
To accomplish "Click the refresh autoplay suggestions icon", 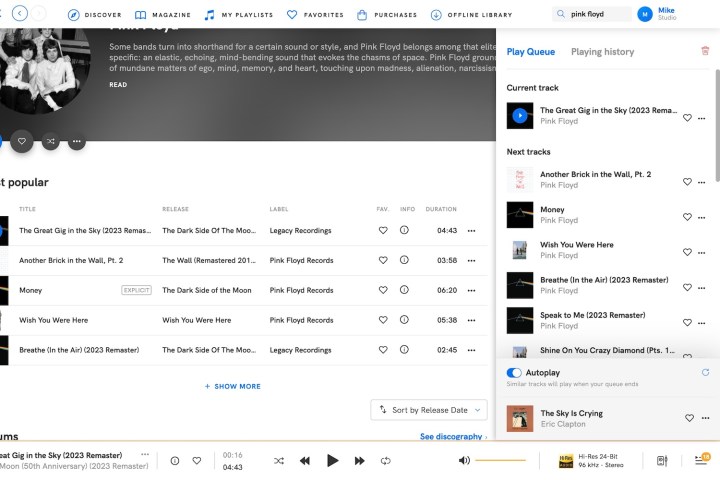I will [x=705, y=372].
